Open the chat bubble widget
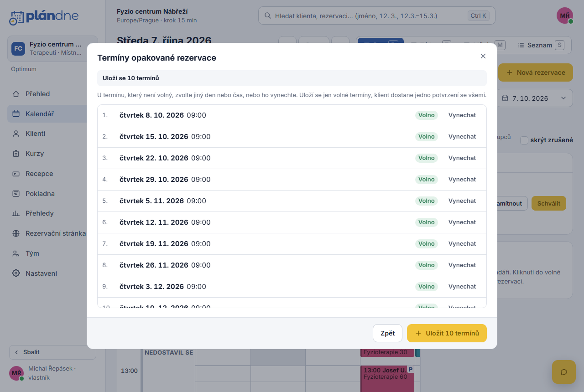Screen dimensions: 584x392 563,371
